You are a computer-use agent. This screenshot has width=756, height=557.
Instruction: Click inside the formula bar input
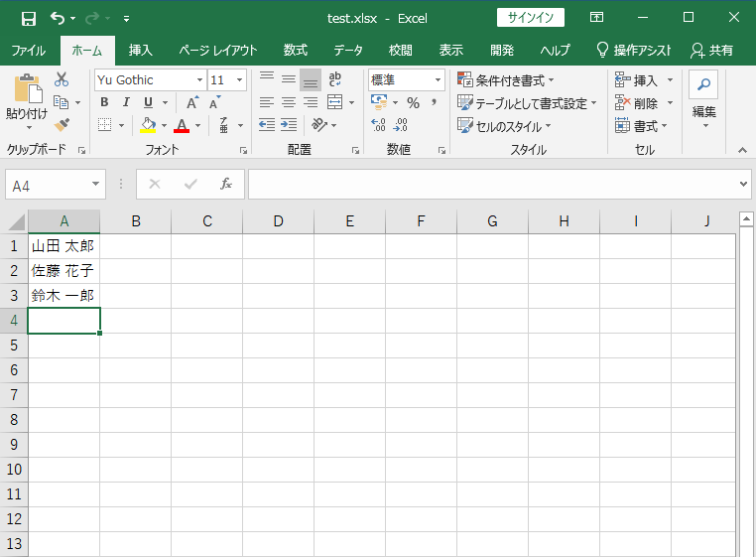tap(493, 184)
